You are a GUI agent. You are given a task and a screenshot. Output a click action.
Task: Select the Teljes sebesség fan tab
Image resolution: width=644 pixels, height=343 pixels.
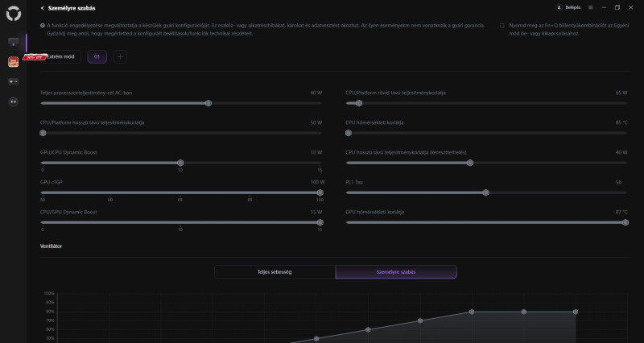coord(275,272)
